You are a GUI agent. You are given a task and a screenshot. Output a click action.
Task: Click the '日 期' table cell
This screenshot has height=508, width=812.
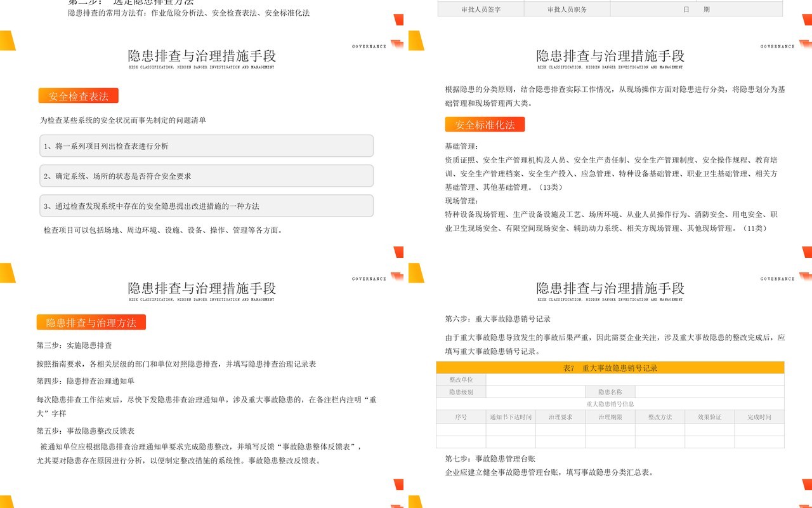[x=697, y=10]
